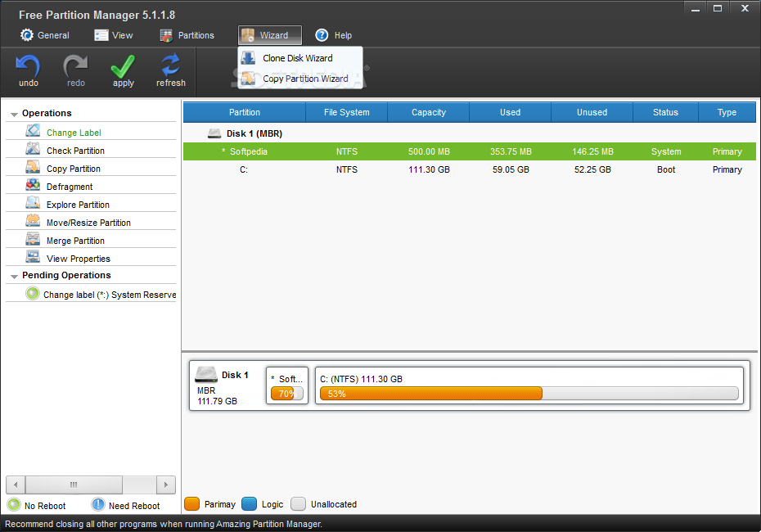Apply pending changes with green checkmark

pyautogui.click(x=124, y=66)
